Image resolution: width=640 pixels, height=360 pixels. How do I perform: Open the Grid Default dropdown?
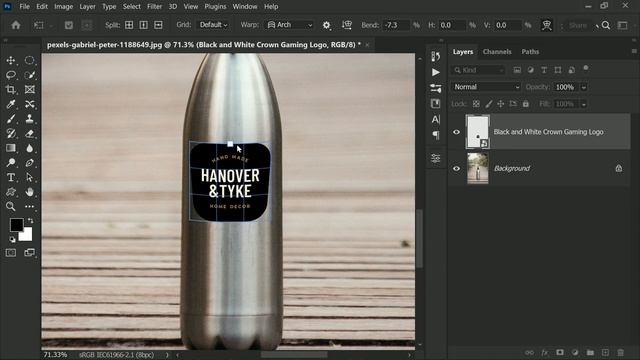[x=213, y=25]
